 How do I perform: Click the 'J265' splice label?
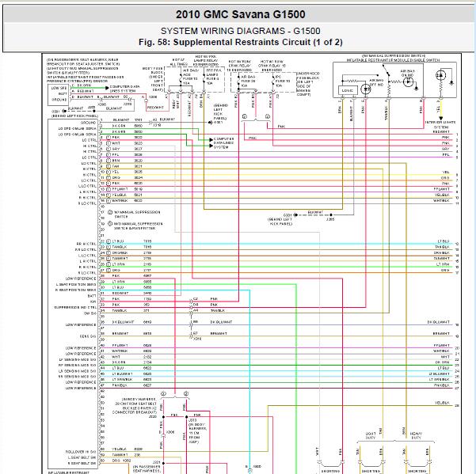330,219
